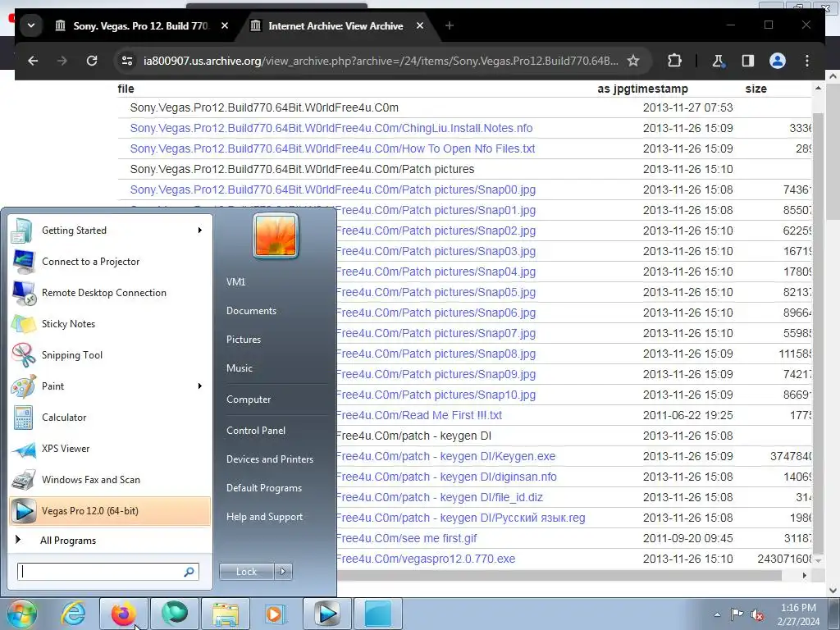Viewport: 840px width, 630px height.
Task: Open Read Me First !!!.txt link
Action: coord(419,415)
